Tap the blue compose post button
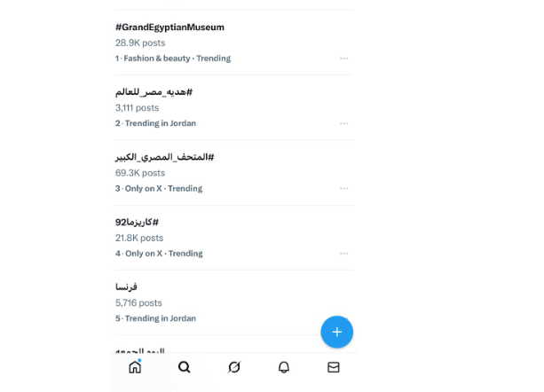This screenshot has height=392, width=544. point(336,332)
